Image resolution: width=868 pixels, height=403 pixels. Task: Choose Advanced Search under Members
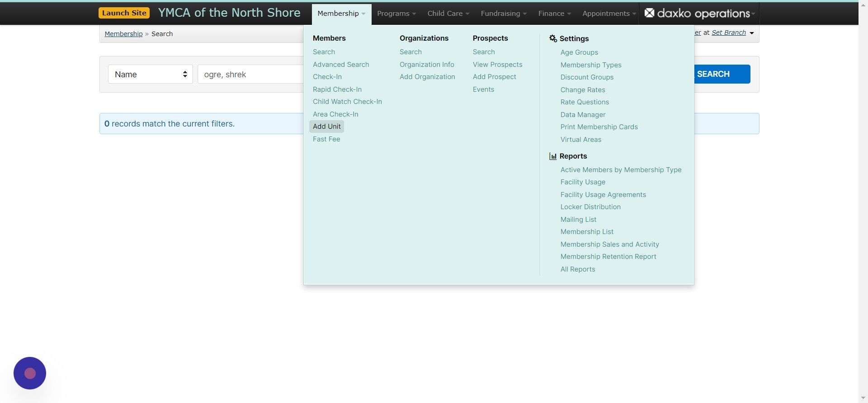[x=341, y=65]
